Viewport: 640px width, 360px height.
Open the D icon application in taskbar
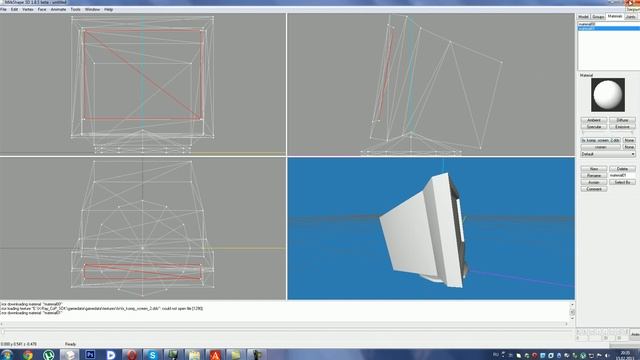pos(111,355)
